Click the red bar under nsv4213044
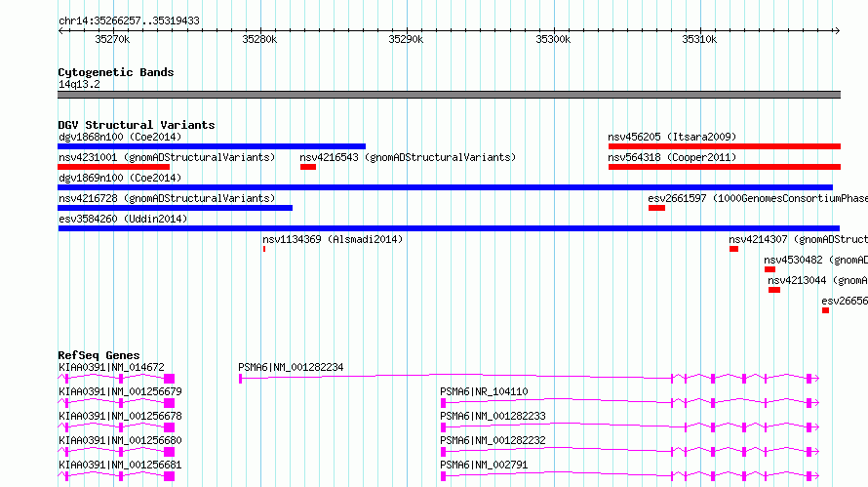The height and width of the screenshot is (487, 868). 774,290
